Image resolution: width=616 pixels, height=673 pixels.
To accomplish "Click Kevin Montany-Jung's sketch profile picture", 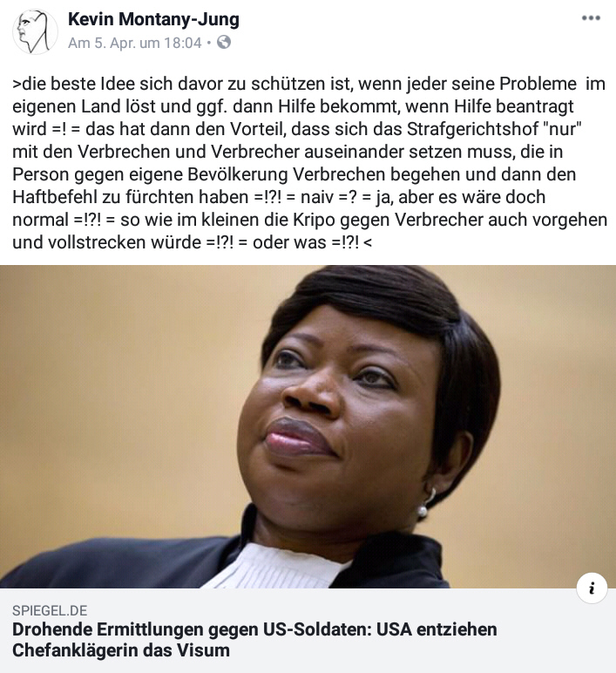I will [35, 31].
